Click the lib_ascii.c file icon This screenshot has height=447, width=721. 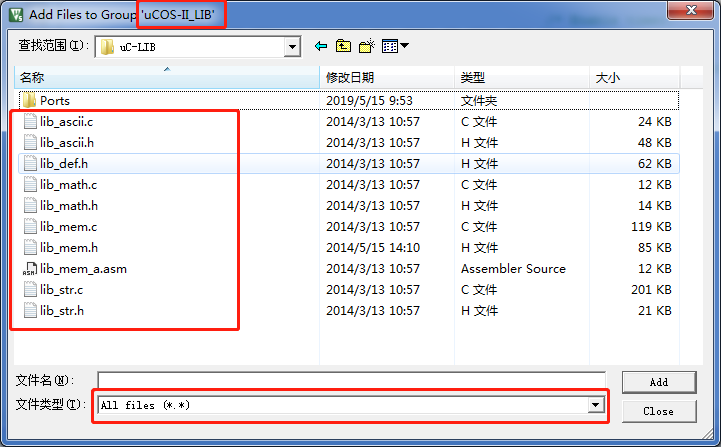[x=30, y=121]
